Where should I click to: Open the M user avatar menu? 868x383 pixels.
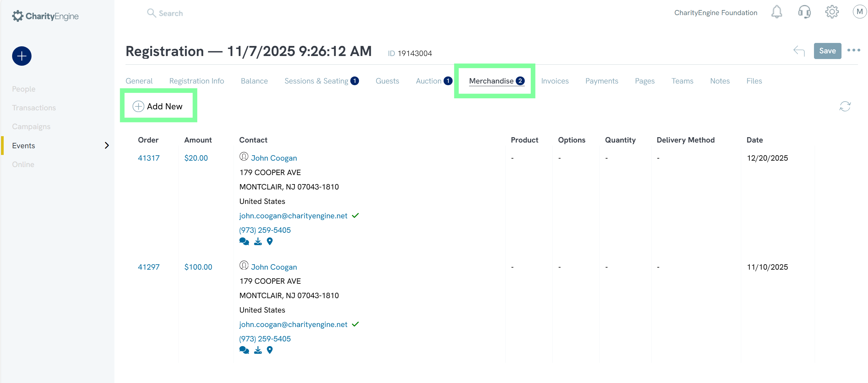pos(859,12)
